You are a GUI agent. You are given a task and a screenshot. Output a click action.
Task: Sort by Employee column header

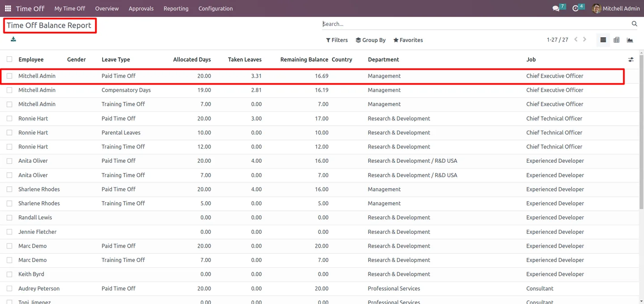click(x=31, y=59)
